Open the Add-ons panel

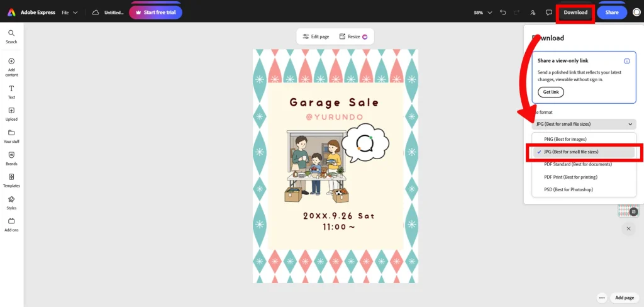(x=11, y=225)
